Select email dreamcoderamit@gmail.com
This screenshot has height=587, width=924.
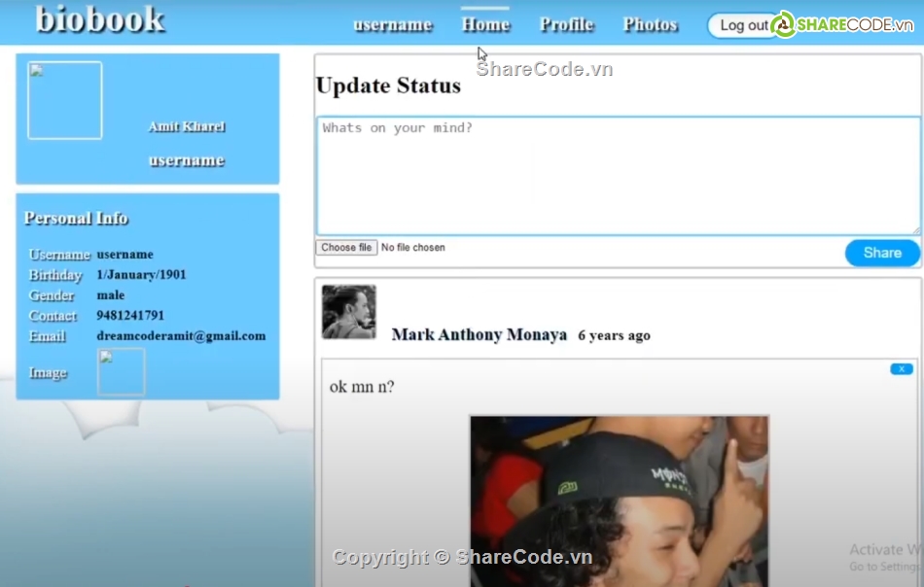[x=181, y=335]
